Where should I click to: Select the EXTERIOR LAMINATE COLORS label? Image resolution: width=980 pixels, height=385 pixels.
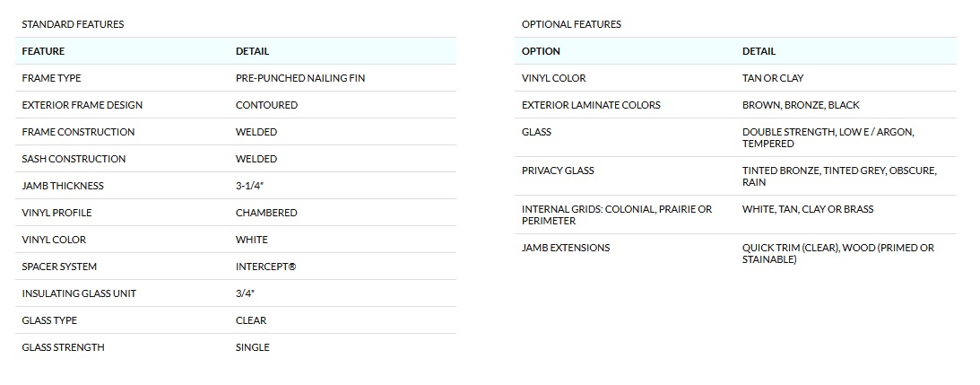[x=591, y=105]
